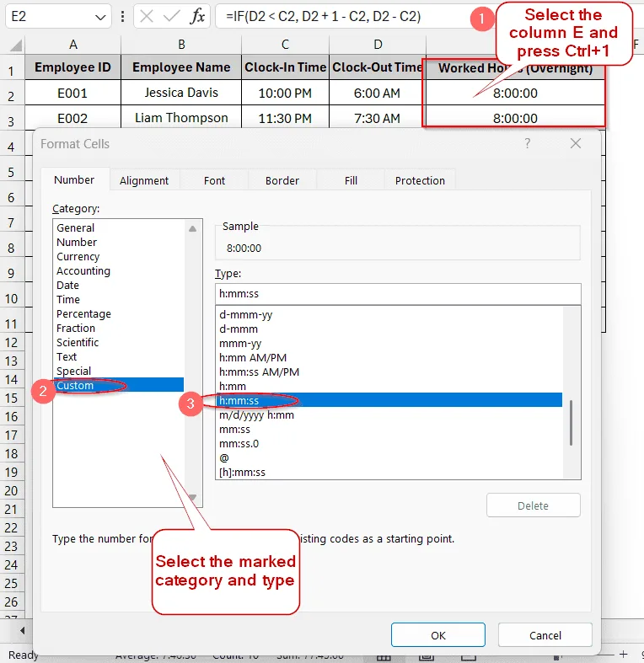
Task: Select Scientific category
Action: [119, 343]
